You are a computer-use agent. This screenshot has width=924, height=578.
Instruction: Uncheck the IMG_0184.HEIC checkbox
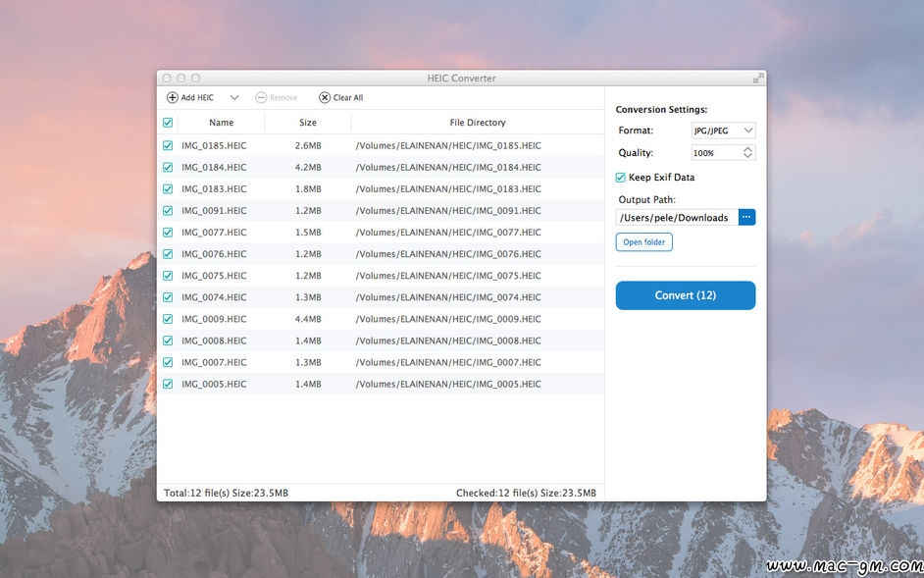[168, 168]
